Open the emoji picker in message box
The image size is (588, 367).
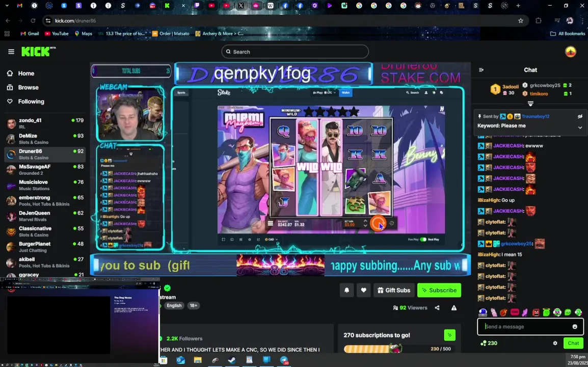click(x=575, y=326)
